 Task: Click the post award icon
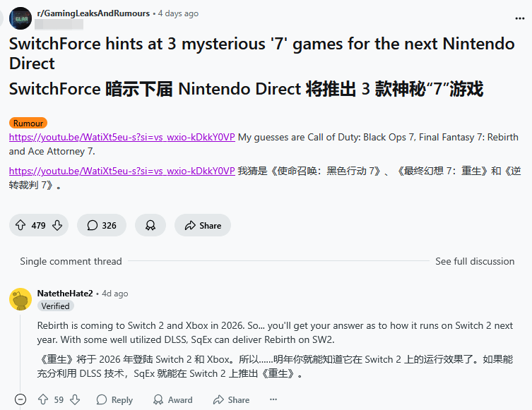[x=150, y=226]
